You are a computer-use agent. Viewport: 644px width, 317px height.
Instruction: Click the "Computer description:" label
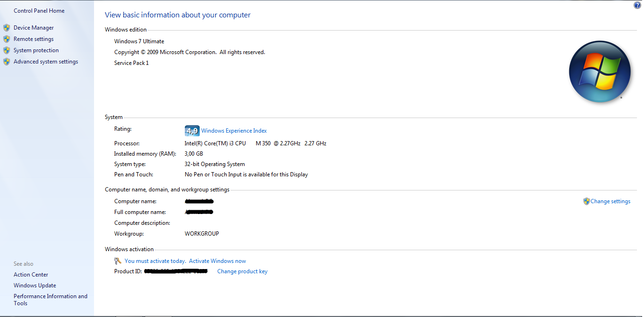[x=142, y=223]
